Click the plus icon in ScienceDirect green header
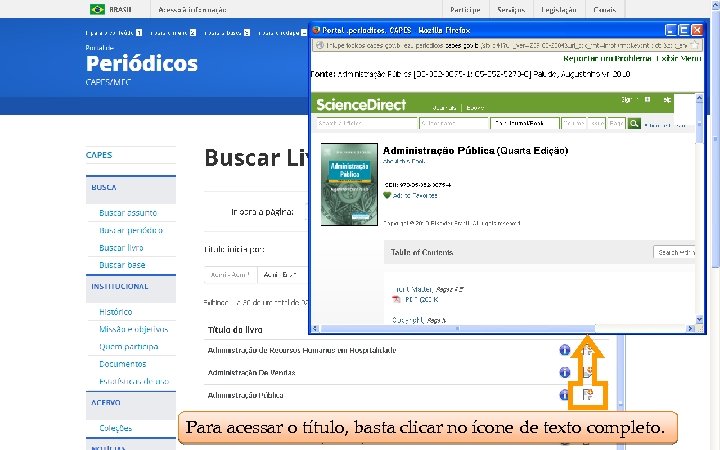This screenshot has width=720, height=450. (x=647, y=99)
